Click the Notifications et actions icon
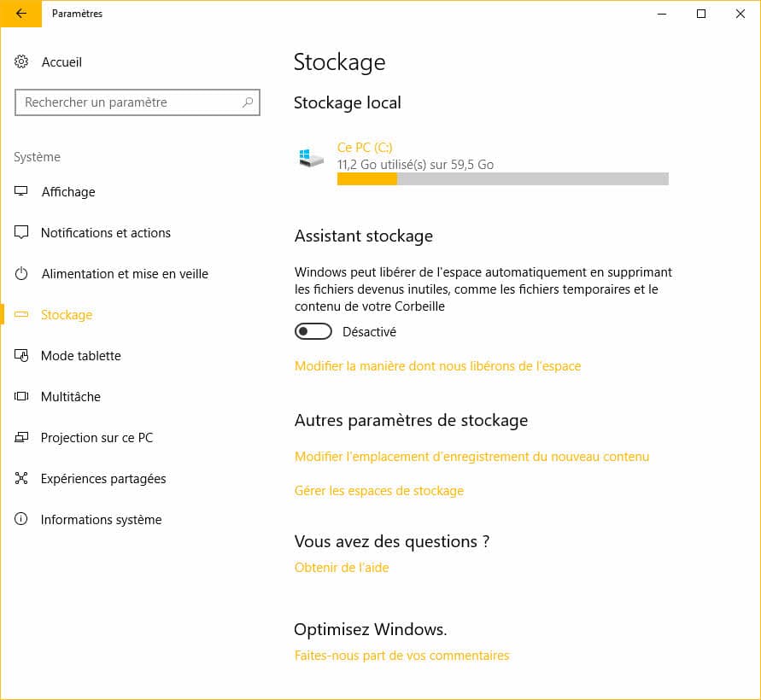761x700 pixels. coord(21,233)
